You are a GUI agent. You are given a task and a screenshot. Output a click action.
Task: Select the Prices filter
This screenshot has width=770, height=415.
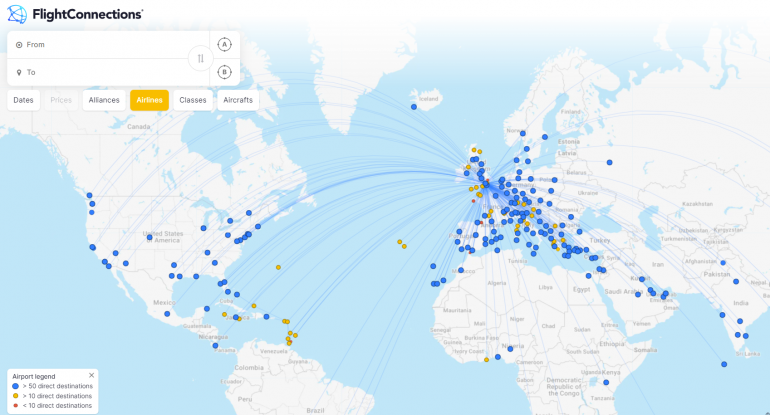(61, 100)
